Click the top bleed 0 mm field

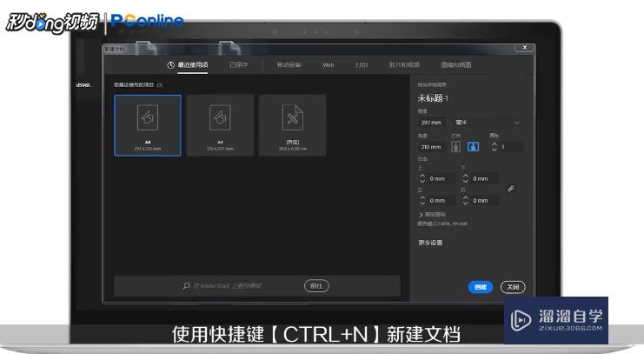click(442, 179)
